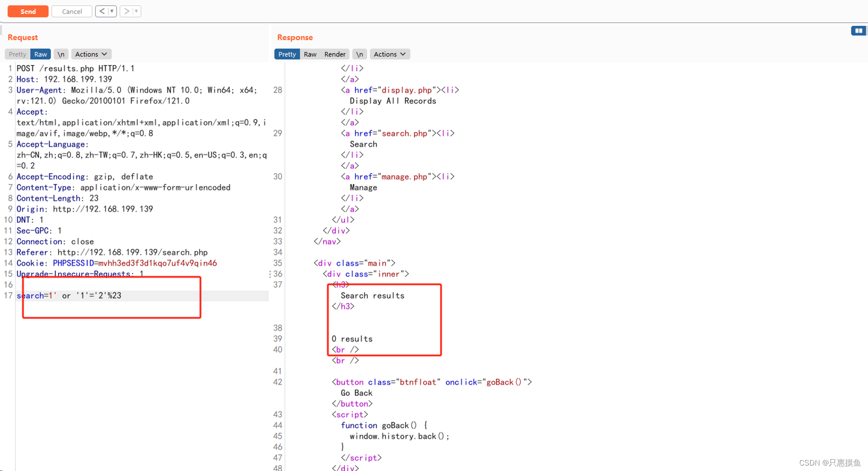Toggle newline display in Request panel
868x471 pixels.
[x=61, y=54]
